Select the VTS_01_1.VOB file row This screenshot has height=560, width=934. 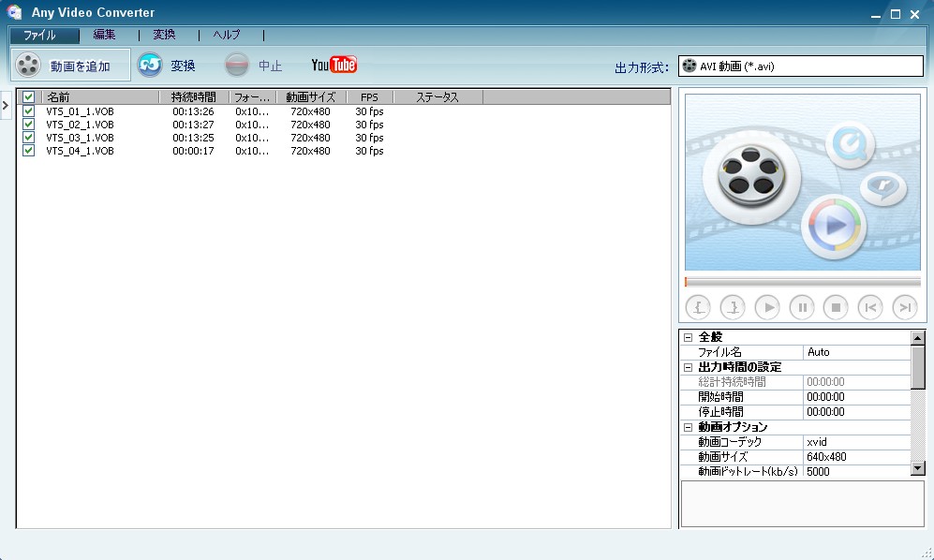pyautogui.click(x=343, y=111)
